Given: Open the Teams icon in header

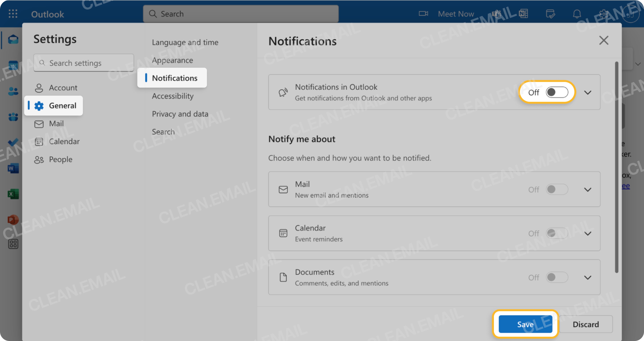Looking at the screenshot, I should coord(496,14).
